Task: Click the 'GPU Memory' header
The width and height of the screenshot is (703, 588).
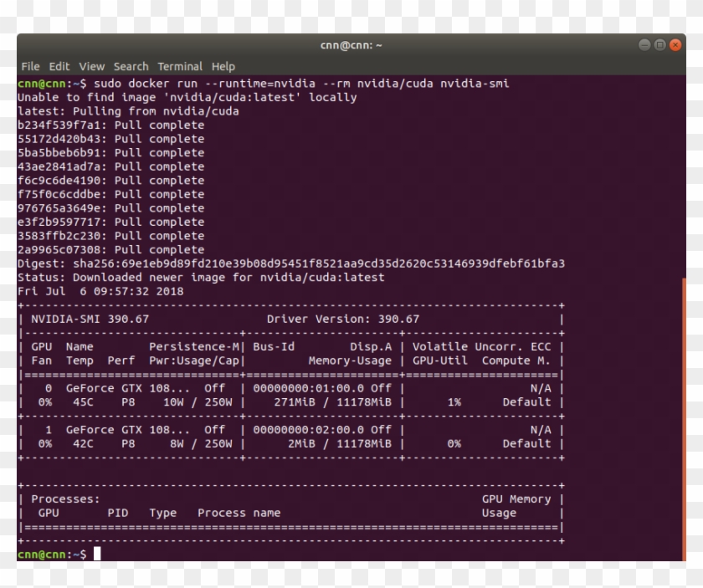Action: tap(516, 499)
